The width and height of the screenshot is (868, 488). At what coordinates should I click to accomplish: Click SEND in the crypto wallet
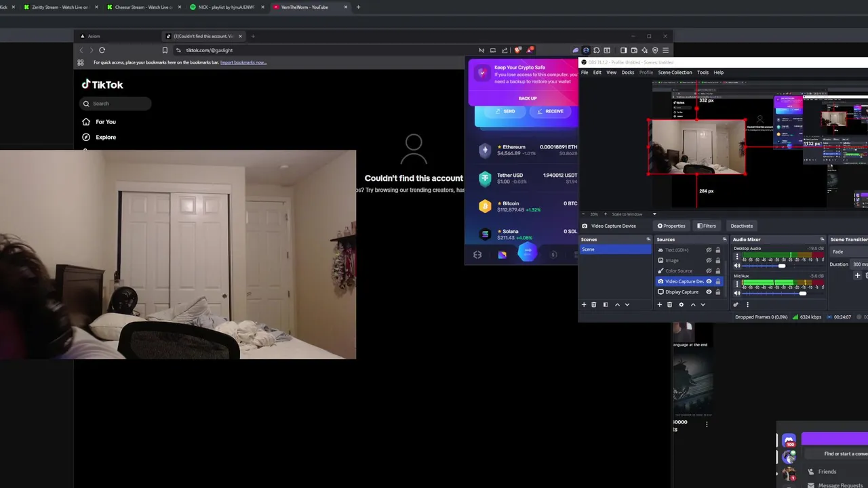(505, 111)
